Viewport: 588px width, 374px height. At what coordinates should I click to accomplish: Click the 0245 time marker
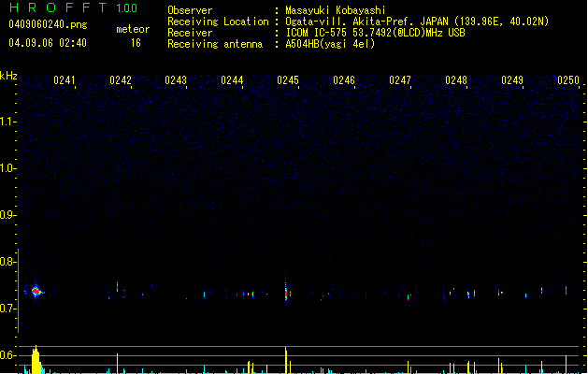pos(288,80)
